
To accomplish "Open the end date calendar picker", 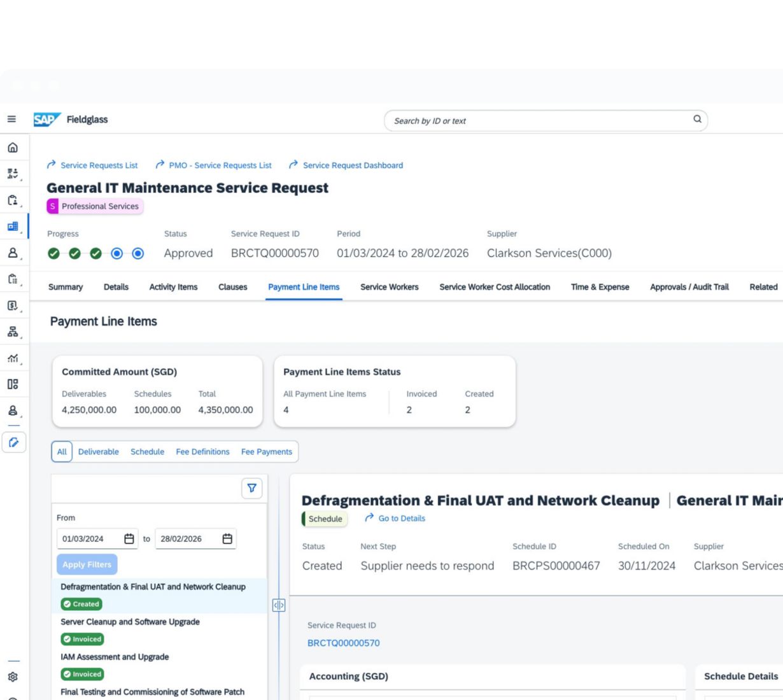I will (x=227, y=539).
